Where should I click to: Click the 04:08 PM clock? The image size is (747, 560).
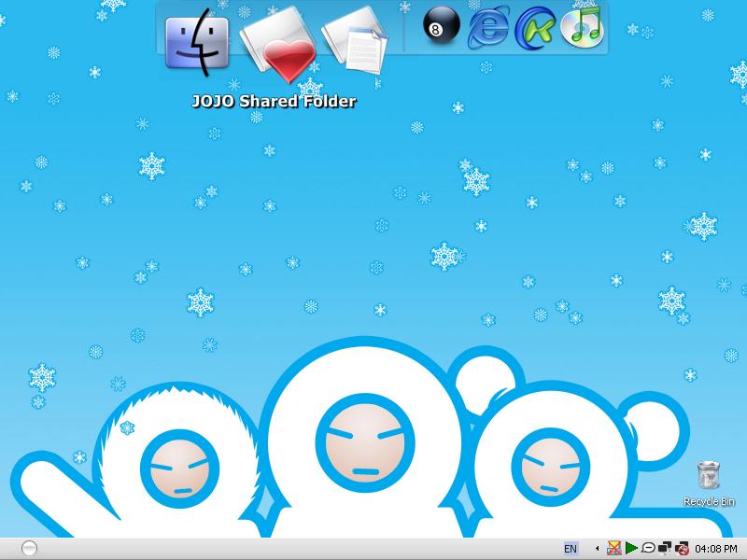coord(716,549)
